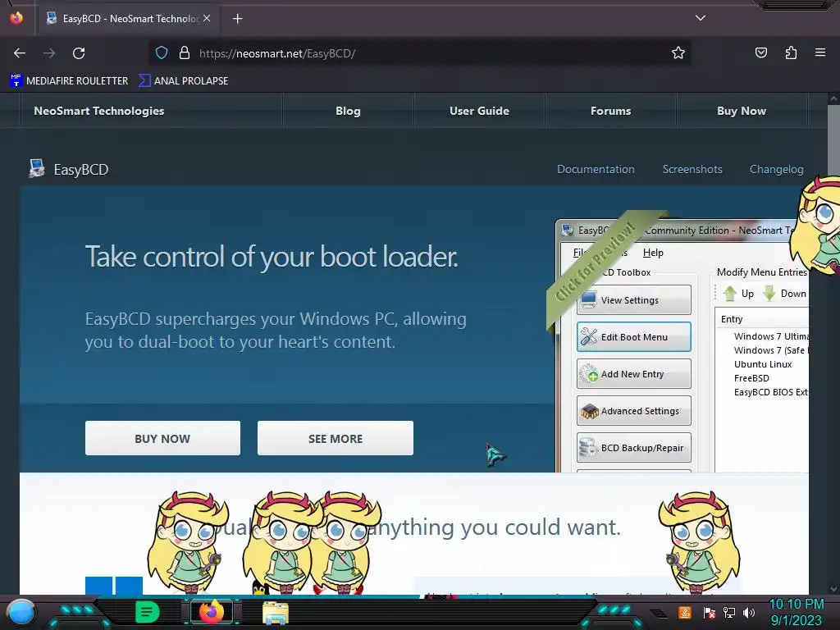Click the Firefox logo beside the tab strip
840x630 pixels.
pyautogui.click(x=16, y=18)
